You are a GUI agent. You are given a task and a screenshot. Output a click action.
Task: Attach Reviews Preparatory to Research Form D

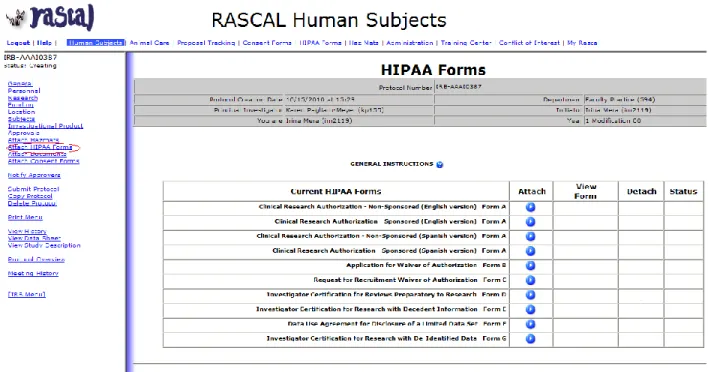pos(531,295)
